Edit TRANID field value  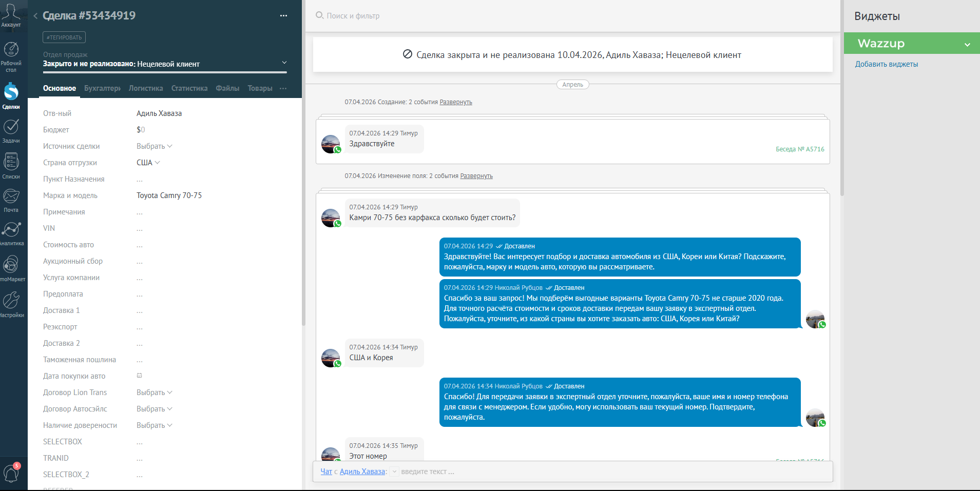point(140,459)
